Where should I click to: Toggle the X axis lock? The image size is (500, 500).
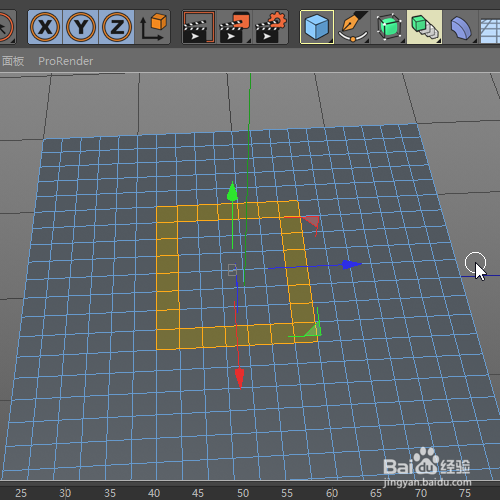coord(45,27)
